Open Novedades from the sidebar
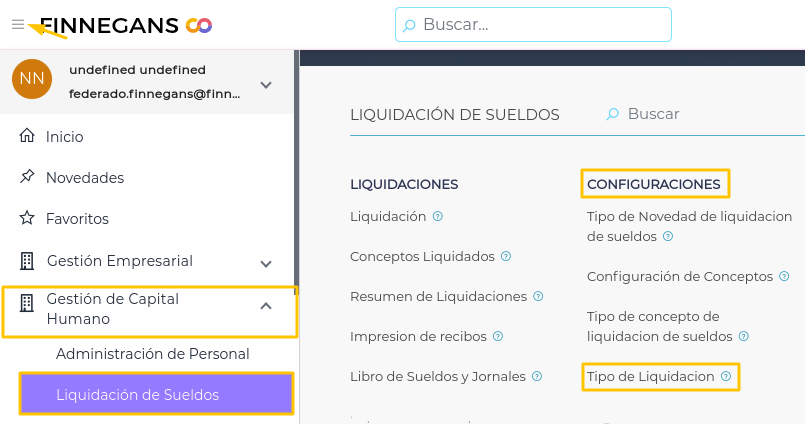The width and height of the screenshot is (805, 424). tap(84, 178)
